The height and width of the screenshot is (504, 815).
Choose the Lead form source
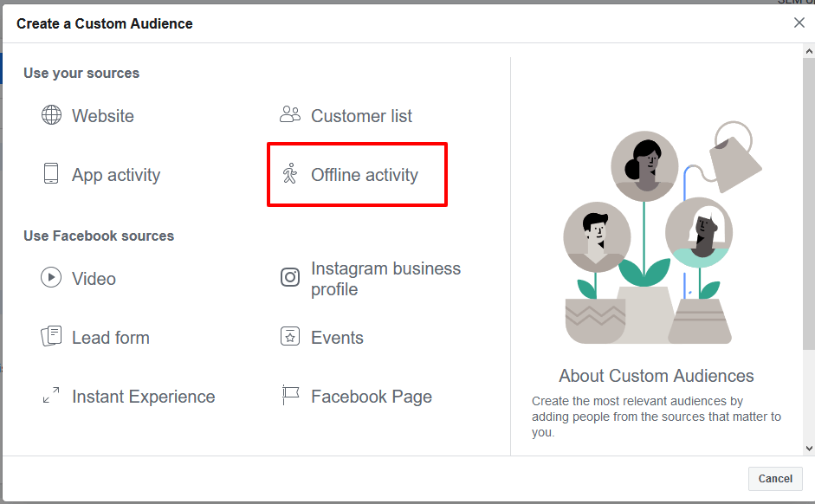click(111, 338)
